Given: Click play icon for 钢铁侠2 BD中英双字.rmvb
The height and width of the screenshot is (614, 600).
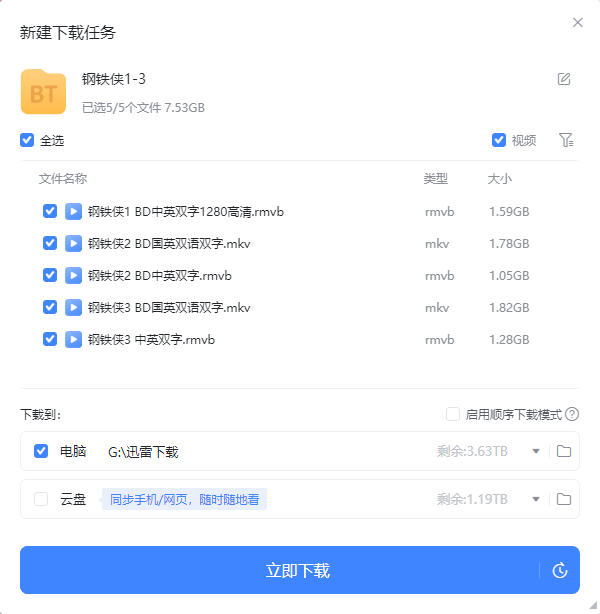Looking at the screenshot, I should pyautogui.click(x=73, y=276).
